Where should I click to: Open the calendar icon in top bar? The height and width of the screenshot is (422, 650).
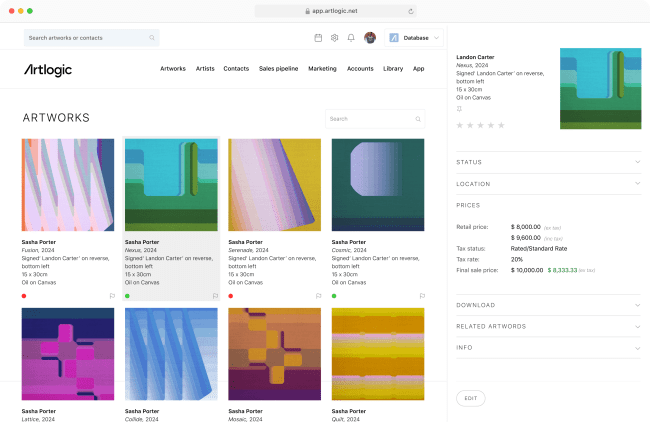(318, 38)
